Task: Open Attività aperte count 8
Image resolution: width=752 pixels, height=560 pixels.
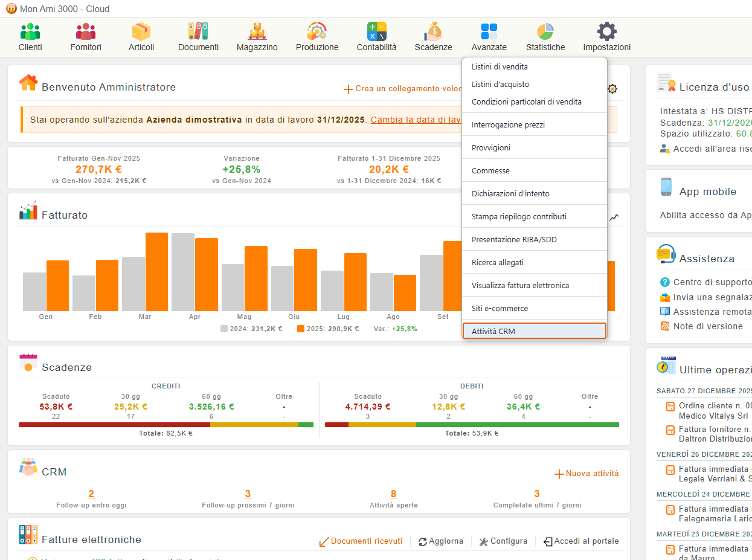Action: click(394, 494)
